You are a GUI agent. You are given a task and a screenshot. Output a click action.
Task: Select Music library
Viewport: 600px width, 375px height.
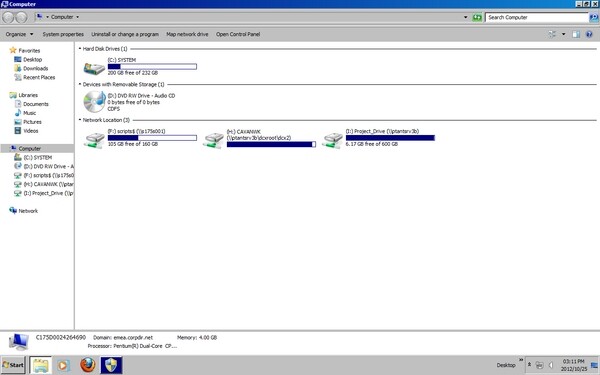click(29, 113)
